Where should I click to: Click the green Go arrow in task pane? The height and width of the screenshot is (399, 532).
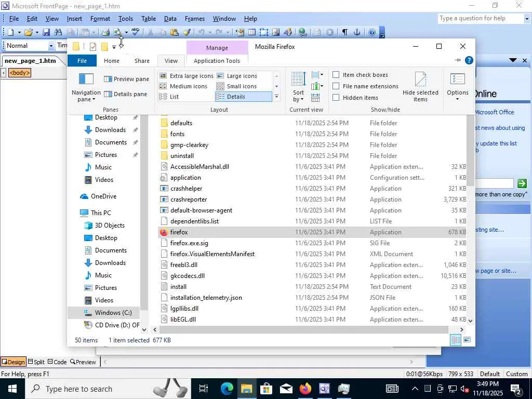[x=522, y=183]
